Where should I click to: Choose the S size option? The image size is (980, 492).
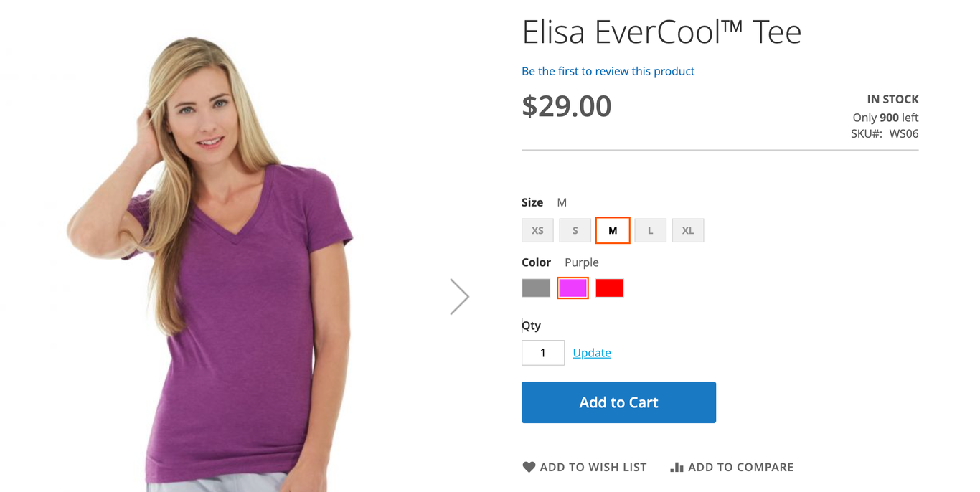pyautogui.click(x=575, y=230)
